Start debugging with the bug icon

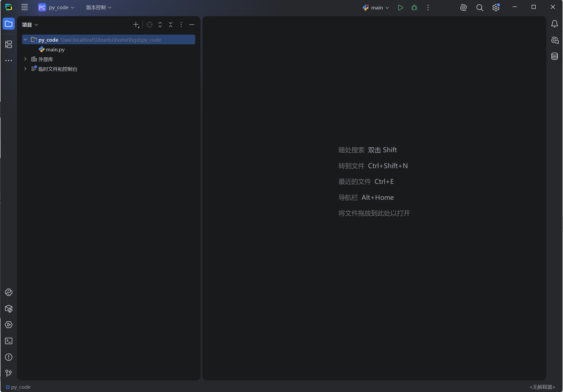(x=414, y=8)
